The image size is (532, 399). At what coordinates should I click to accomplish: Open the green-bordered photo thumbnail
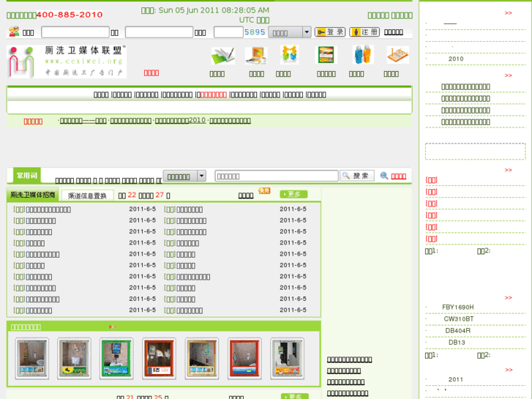point(116,359)
